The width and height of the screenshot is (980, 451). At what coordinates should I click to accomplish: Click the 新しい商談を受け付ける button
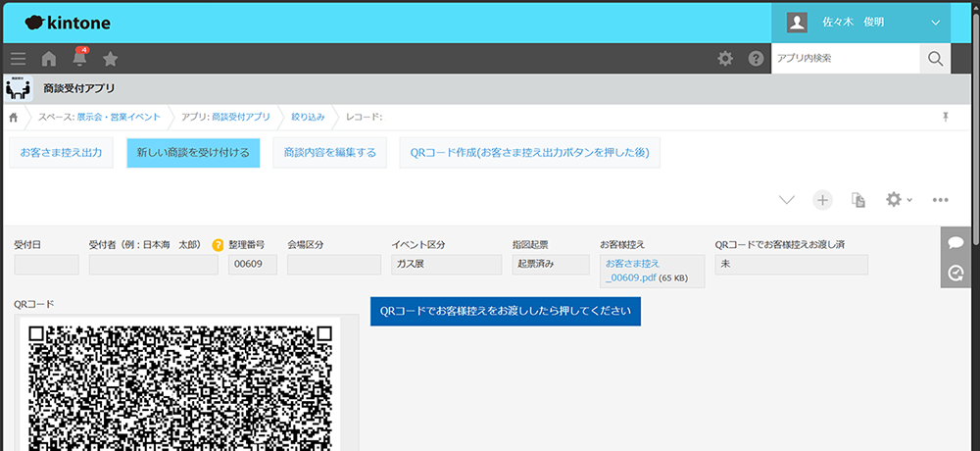click(x=193, y=153)
